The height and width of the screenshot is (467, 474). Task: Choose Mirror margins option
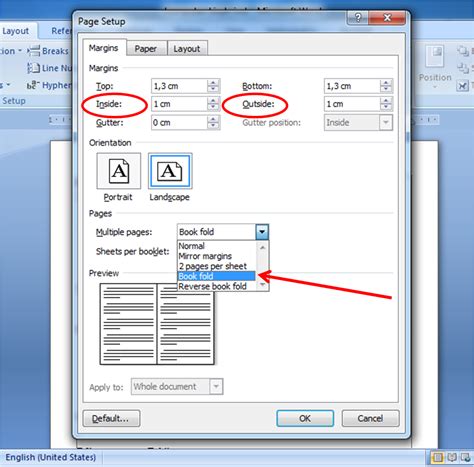(x=217, y=256)
